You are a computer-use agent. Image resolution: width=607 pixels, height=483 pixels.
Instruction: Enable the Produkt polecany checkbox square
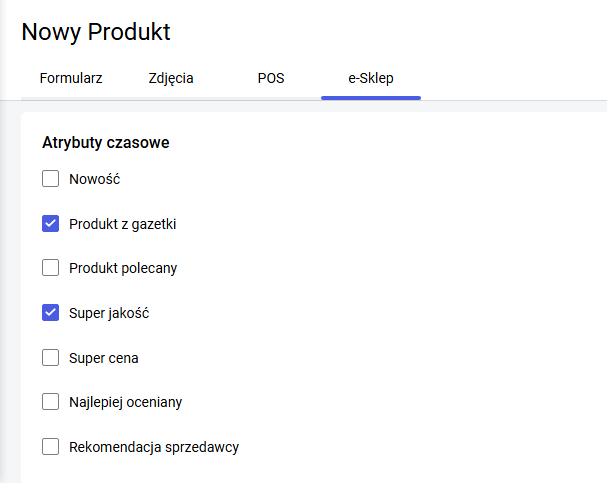pyautogui.click(x=51, y=268)
